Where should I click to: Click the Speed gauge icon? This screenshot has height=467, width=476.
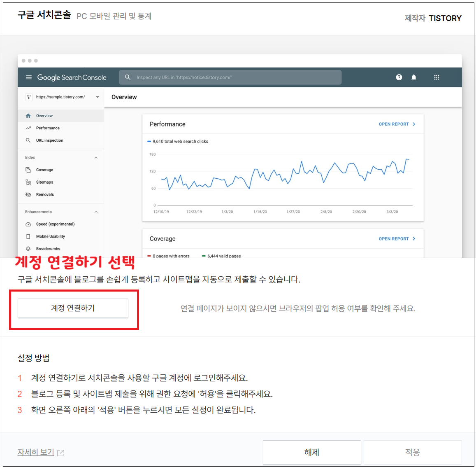coord(28,224)
